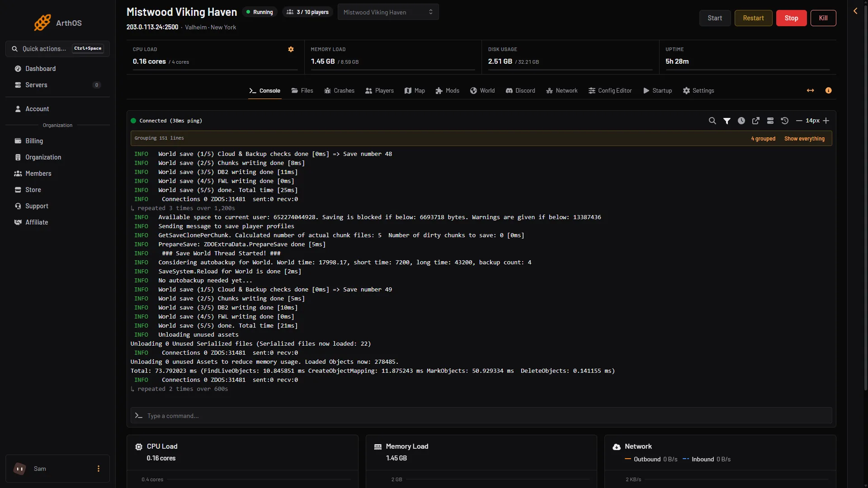Collapse right panel chevron arrow
The height and width of the screenshot is (488, 868).
[x=855, y=11]
